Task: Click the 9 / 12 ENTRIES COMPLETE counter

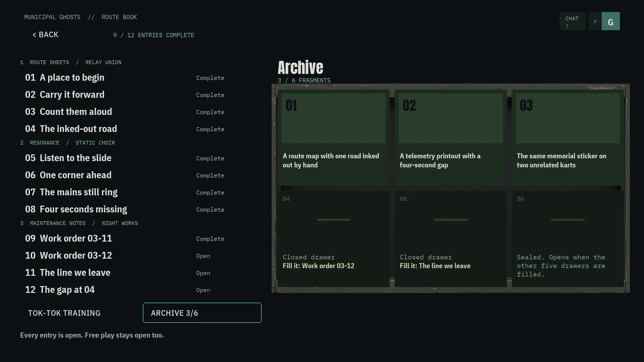Action: [153, 35]
